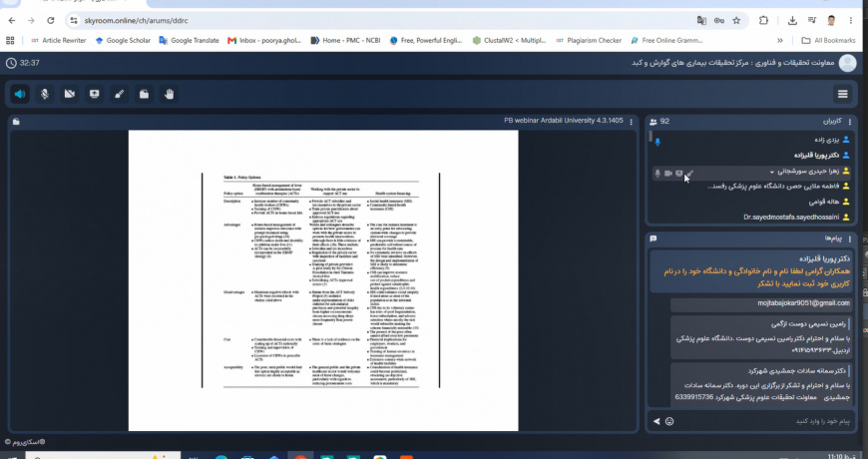Send the chat message arrow button
The image size is (868, 459).
[656, 421]
